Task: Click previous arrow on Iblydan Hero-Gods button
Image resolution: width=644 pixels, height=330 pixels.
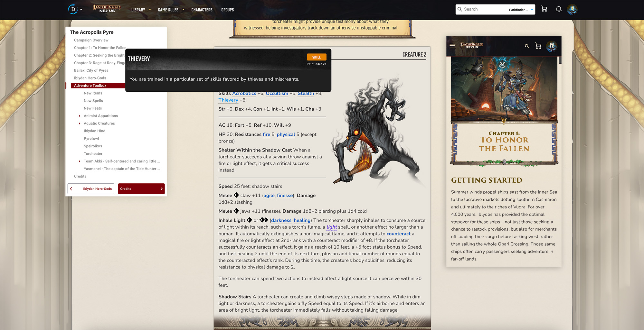Action: coord(71,189)
